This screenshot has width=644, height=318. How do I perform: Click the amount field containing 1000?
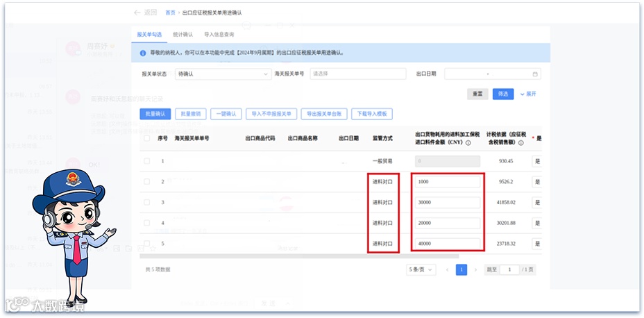click(448, 182)
